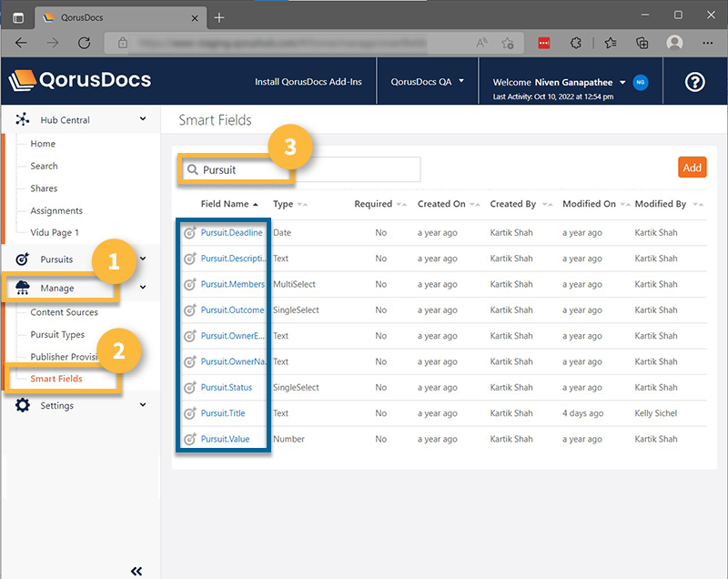
Task: Open browser collections icon
Action: (642, 43)
